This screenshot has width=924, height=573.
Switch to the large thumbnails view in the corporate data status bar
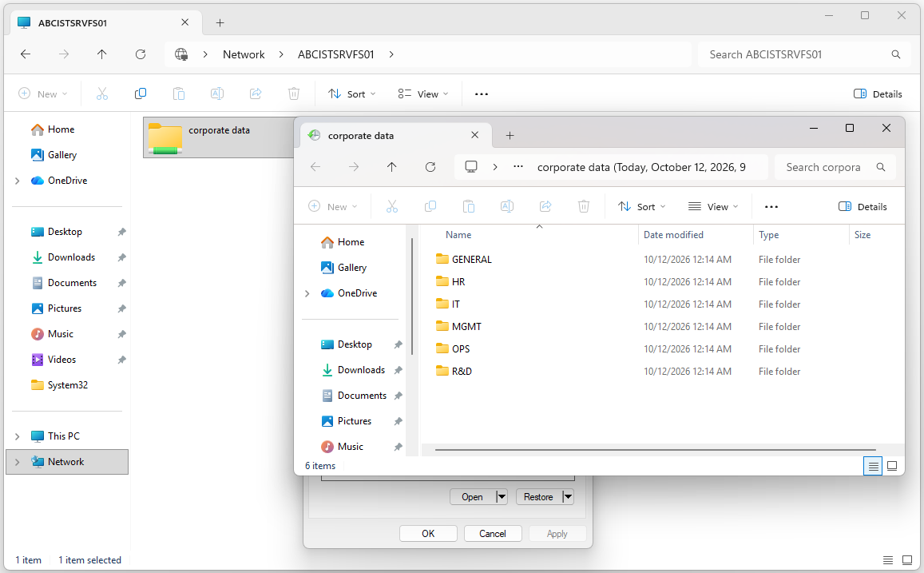pyautogui.click(x=892, y=466)
